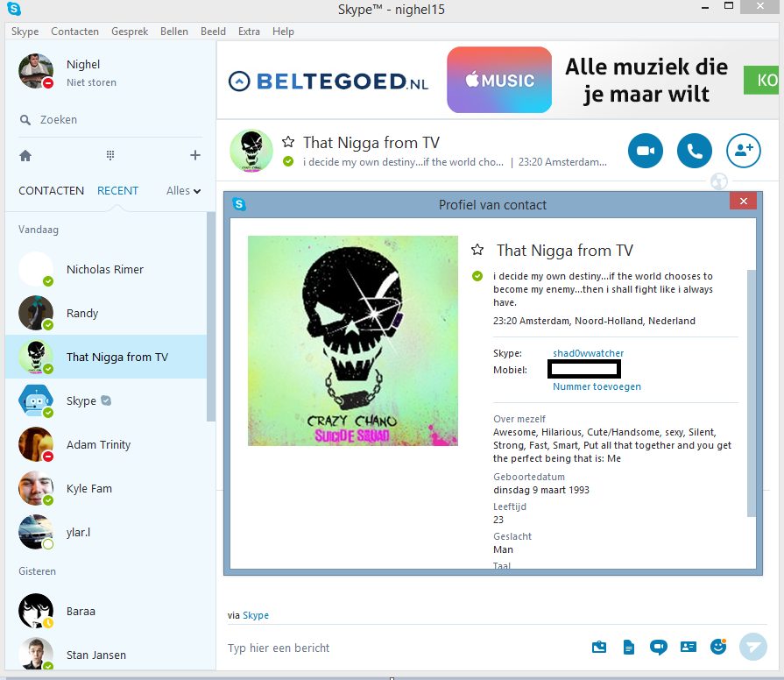Open the Contacten menu
The height and width of the screenshot is (680, 784).
point(75,32)
